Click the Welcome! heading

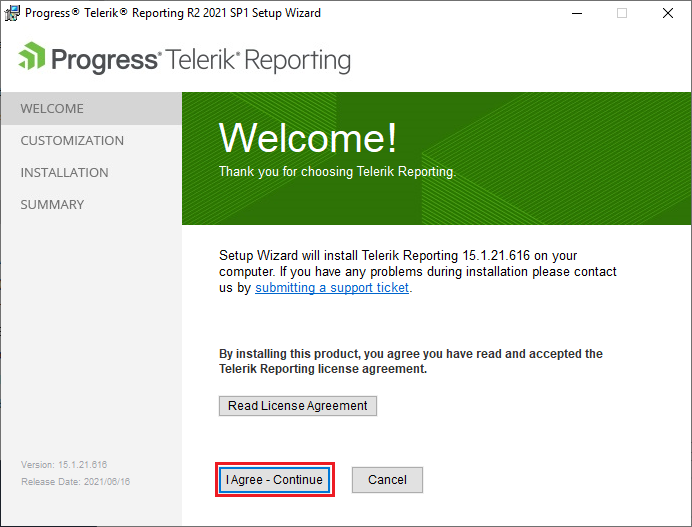point(308,138)
